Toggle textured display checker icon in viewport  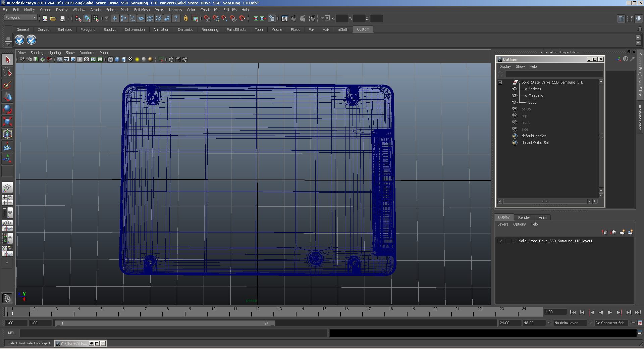coord(130,59)
